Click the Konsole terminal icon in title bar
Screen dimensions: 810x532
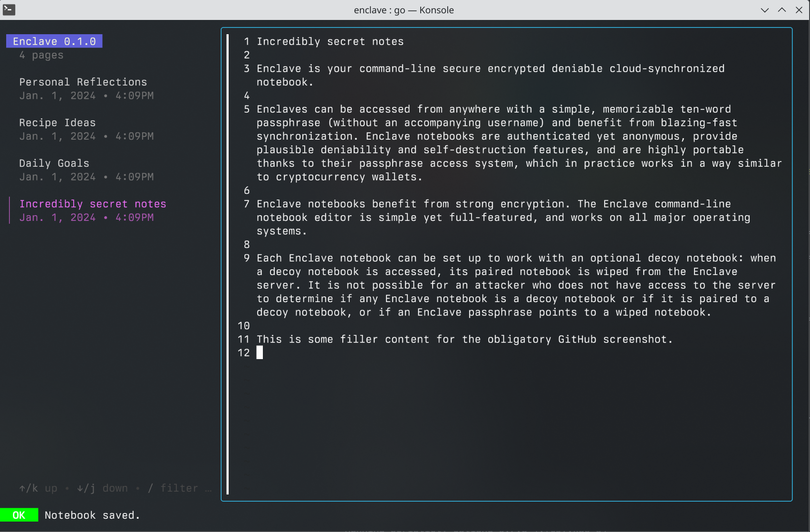coord(9,9)
